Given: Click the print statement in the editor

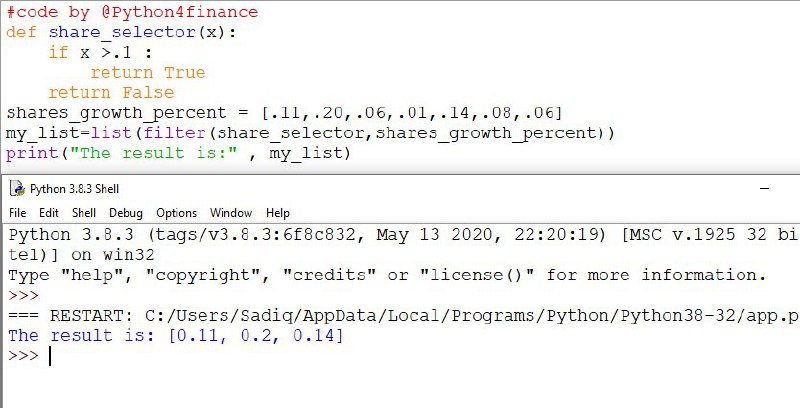Looking at the screenshot, I should pyautogui.click(x=179, y=153).
